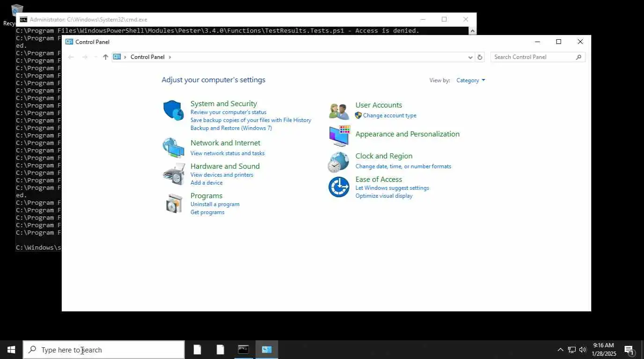Open Appearance and Personalization heading

(408, 134)
